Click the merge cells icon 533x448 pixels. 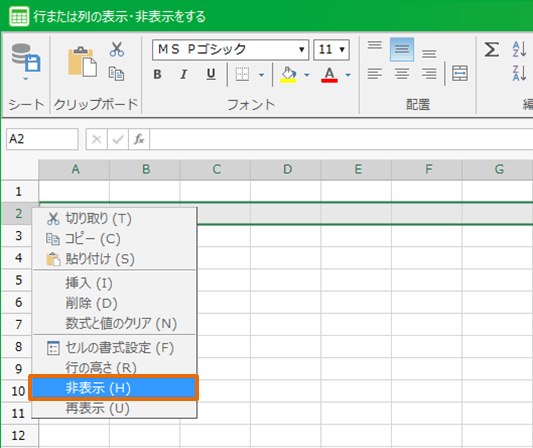(460, 73)
